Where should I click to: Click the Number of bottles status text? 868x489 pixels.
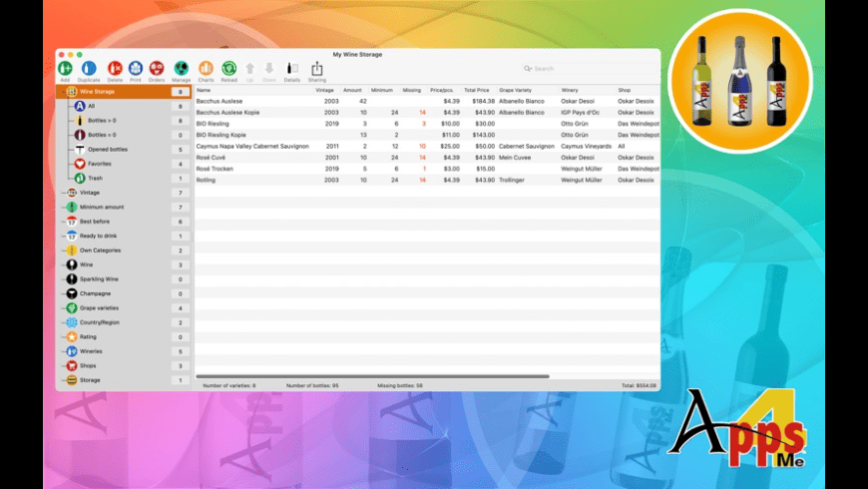coord(312,385)
